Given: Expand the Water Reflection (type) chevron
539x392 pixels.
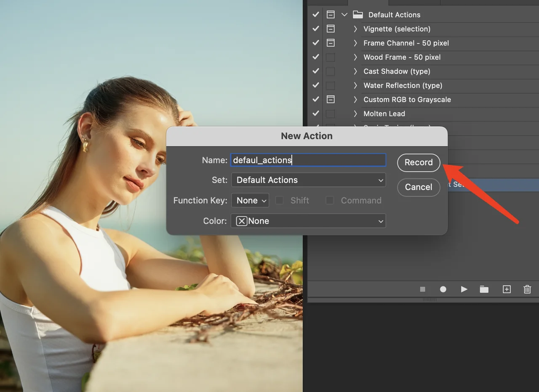Looking at the screenshot, I should [x=355, y=85].
